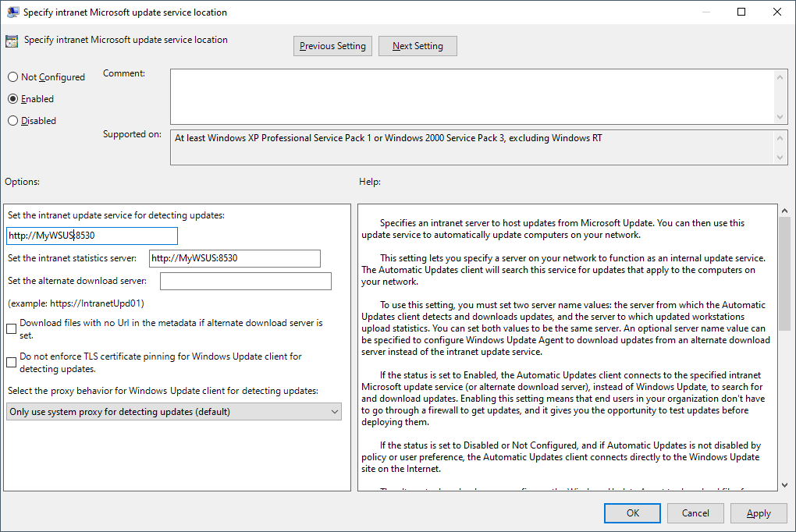Screen dimensions: 796x532
Task: Click the Supported on scroll down arrow
Action: pyautogui.click(x=780, y=158)
